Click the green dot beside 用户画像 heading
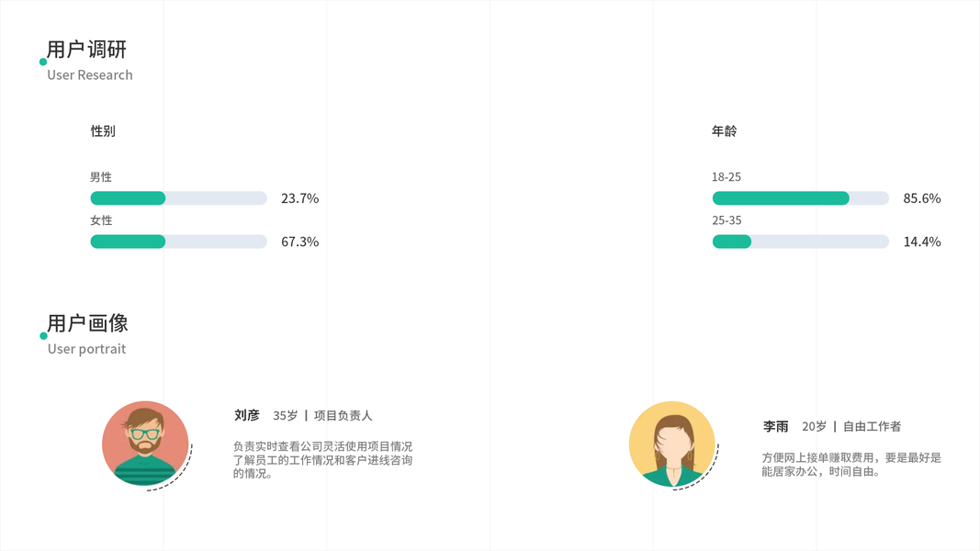This screenshot has height=551, width=980. [43, 336]
